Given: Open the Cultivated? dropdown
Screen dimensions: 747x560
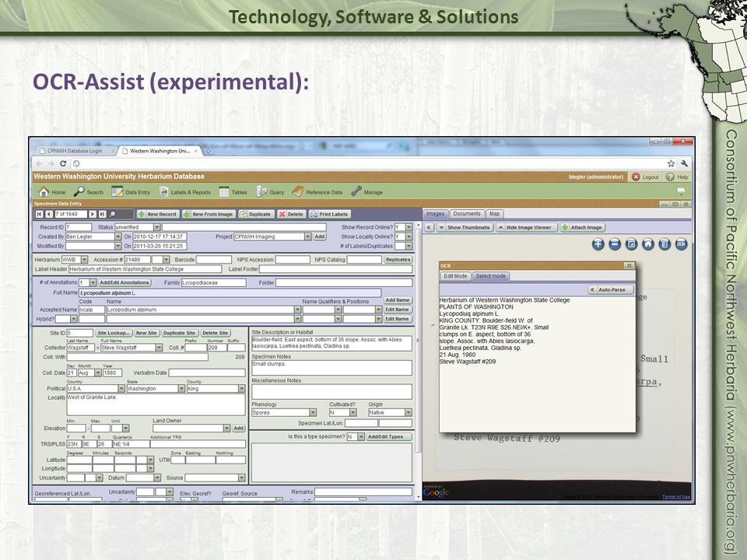Looking at the screenshot, I should [x=353, y=412].
